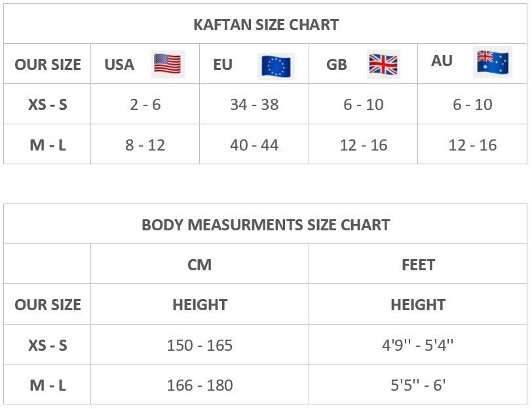Click the 5'5'' - 6' height cell
The image size is (532, 409).
pos(418,385)
